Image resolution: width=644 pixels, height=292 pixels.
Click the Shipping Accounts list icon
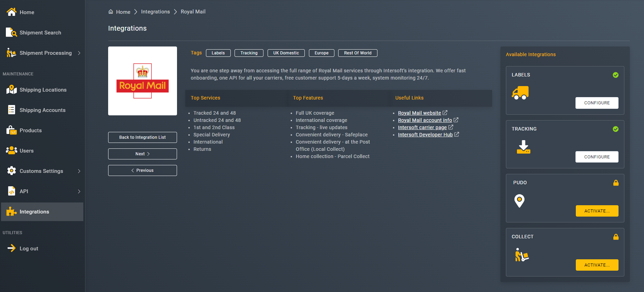pos(11,110)
